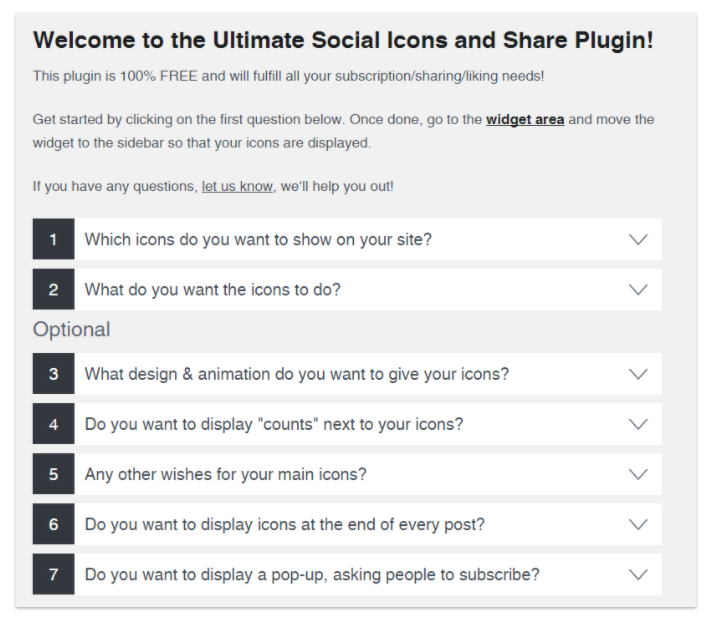Click the 'let us know' link
The image size is (714, 622).
237,186
